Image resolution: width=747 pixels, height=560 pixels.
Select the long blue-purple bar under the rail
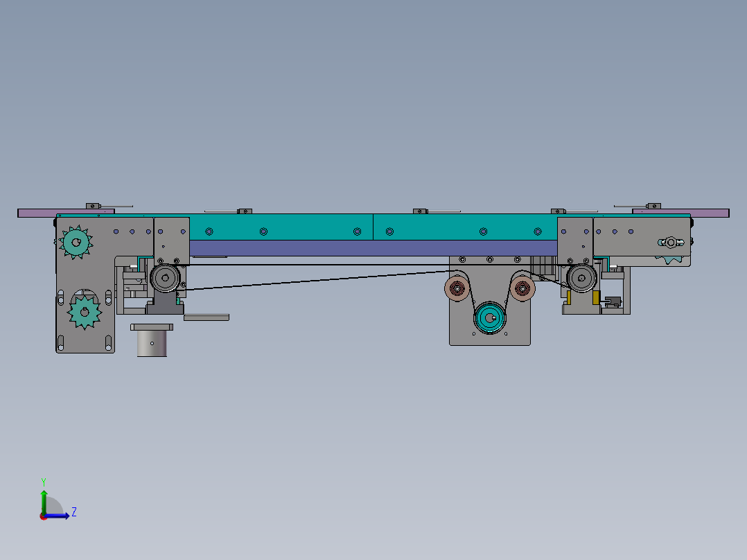(373, 248)
